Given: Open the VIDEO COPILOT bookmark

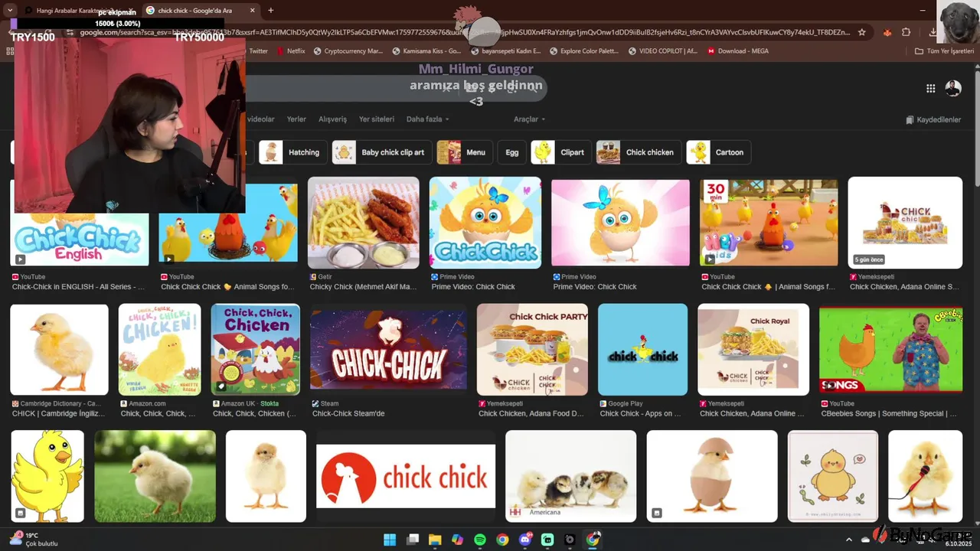Looking at the screenshot, I should pyautogui.click(x=662, y=51).
